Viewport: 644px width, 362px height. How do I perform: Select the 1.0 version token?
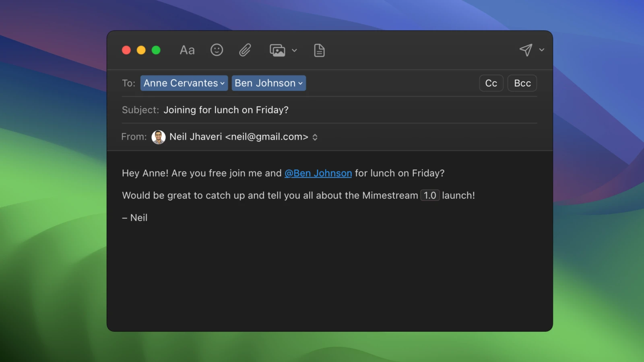430,195
